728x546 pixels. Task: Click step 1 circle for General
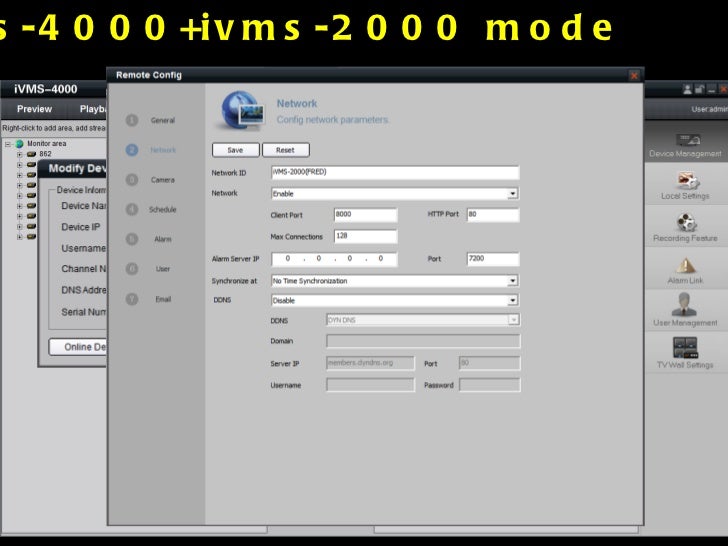(132, 120)
